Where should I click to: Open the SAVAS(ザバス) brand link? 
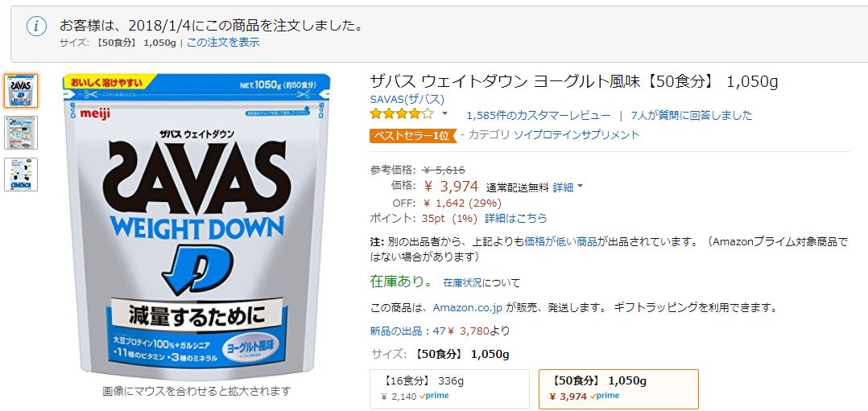[407, 100]
